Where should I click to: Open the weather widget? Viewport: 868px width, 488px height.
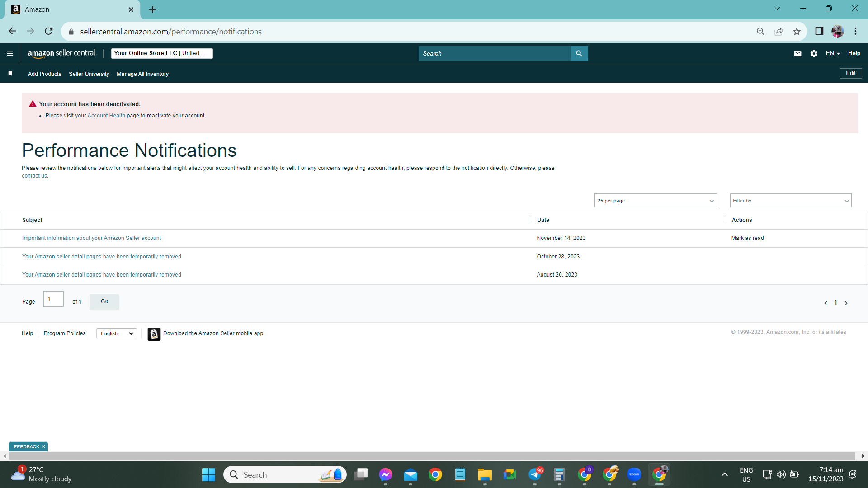tap(42, 474)
